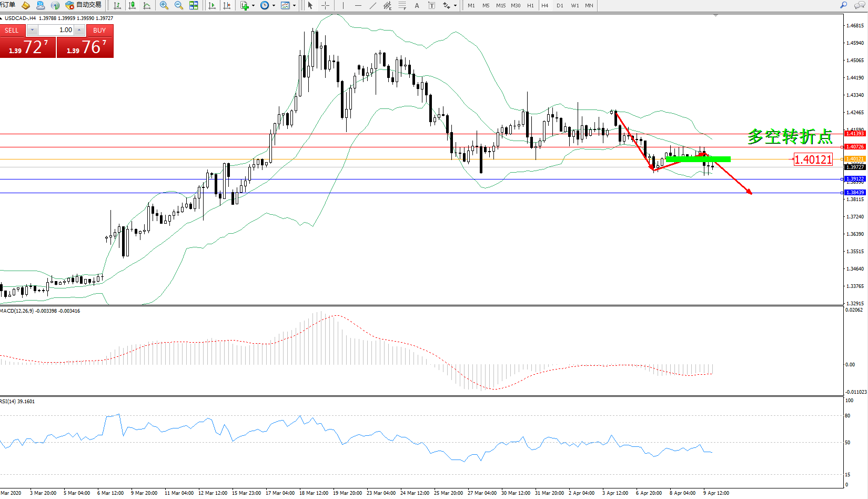Click the Zoom In magnifier icon
The image size is (868, 499).
pos(164,5)
